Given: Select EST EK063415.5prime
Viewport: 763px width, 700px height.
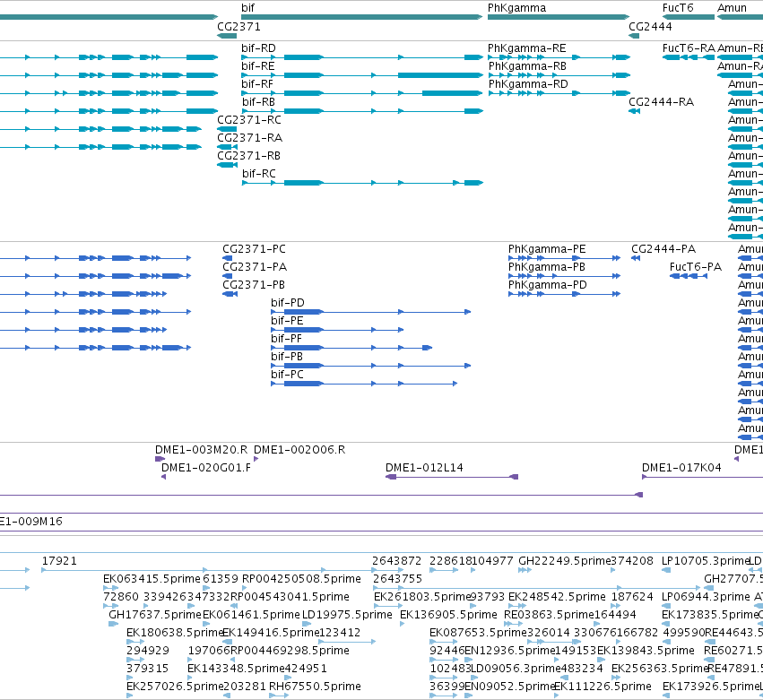Looking at the screenshot, I should [x=111, y=588].
